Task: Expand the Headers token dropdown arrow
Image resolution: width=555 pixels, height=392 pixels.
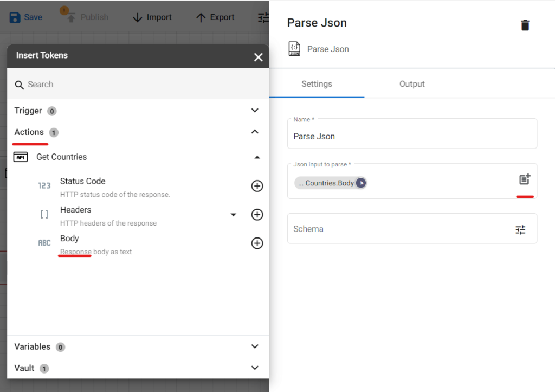Action: coord(234,214)
